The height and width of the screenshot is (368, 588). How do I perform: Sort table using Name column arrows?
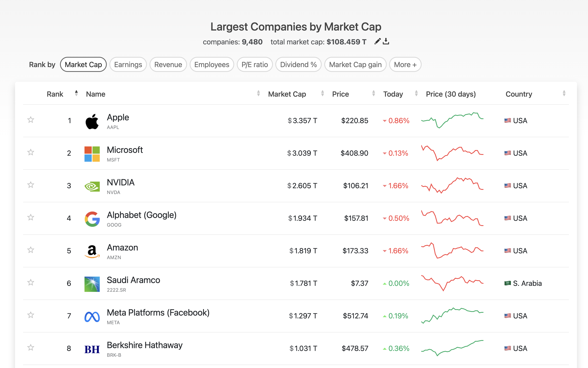pyautogui.click(x=258, y=93)
